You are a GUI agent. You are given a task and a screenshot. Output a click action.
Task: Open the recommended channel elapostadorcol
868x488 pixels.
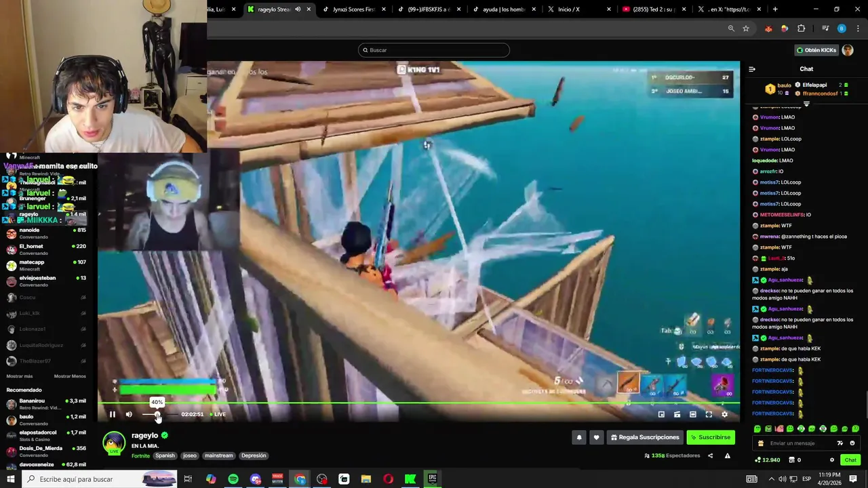pyautogui.click(x=46, y=435)
